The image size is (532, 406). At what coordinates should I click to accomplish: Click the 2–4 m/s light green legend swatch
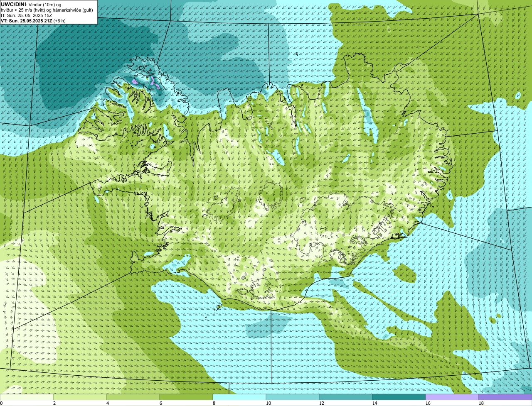click(80, 397)
